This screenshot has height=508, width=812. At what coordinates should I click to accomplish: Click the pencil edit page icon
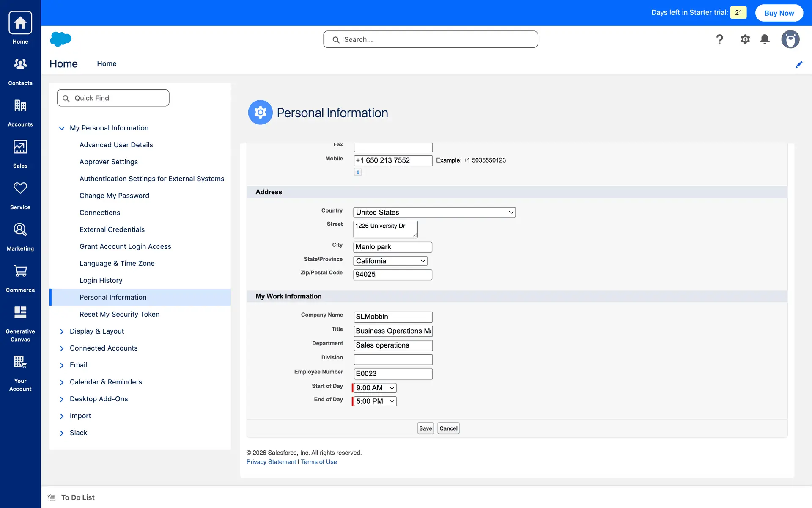tap(798, 64)
